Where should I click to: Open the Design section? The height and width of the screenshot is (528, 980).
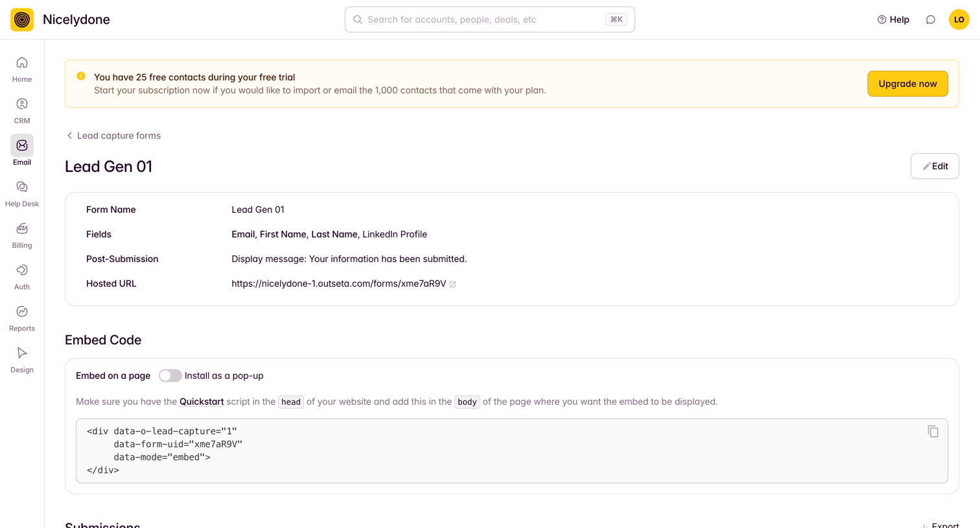click(22, 360)
